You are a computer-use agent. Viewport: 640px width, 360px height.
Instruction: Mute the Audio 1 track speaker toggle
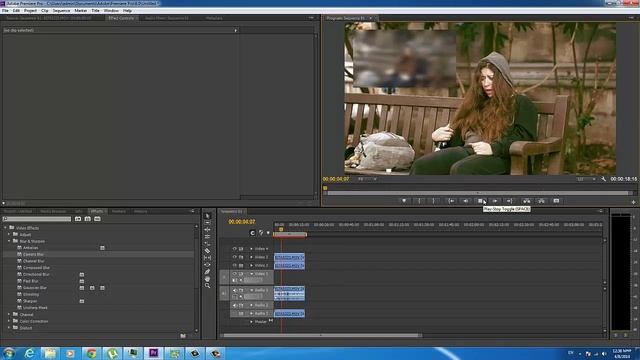point(235,290)
